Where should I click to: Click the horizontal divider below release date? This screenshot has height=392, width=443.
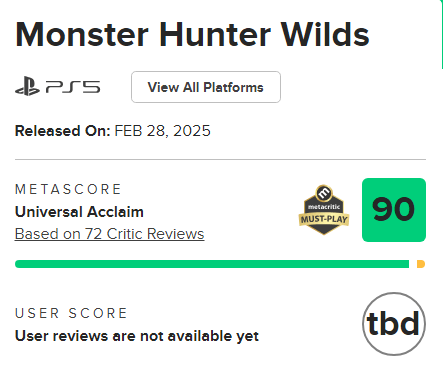tap(220, 160)
